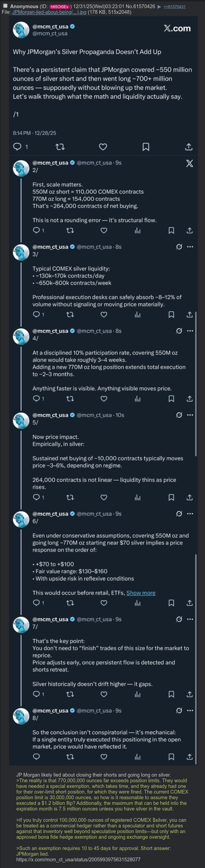Like the first tweet with heart icon
205x868 pixels.
[103, 147]
